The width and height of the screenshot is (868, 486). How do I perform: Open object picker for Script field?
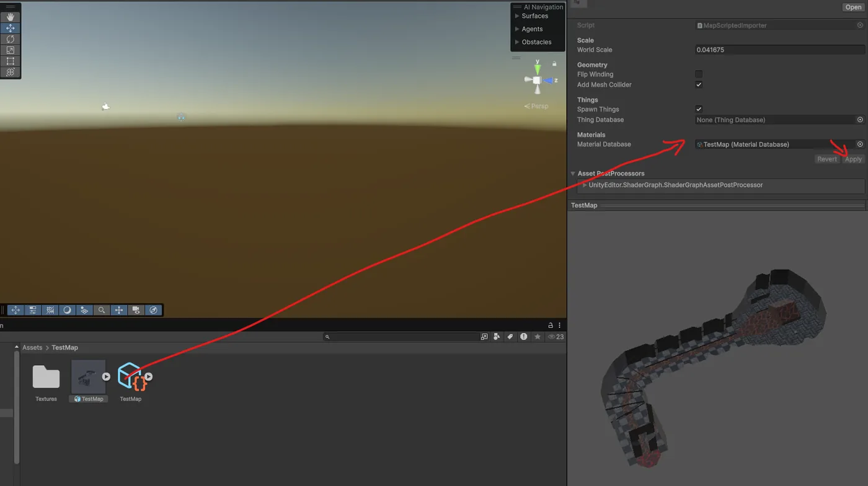860,25
